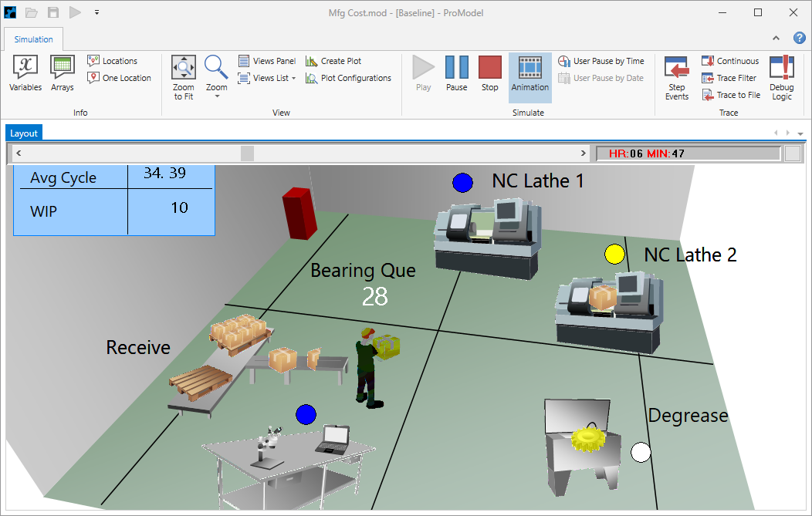Select the Layout tab
The width and height of the screenshot is (812, 516).
pos(23,133)
